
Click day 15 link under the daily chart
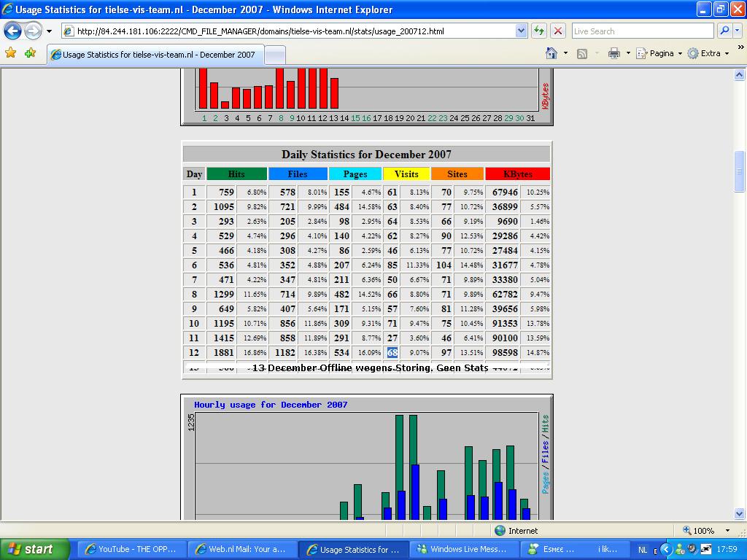click(355, 118)
